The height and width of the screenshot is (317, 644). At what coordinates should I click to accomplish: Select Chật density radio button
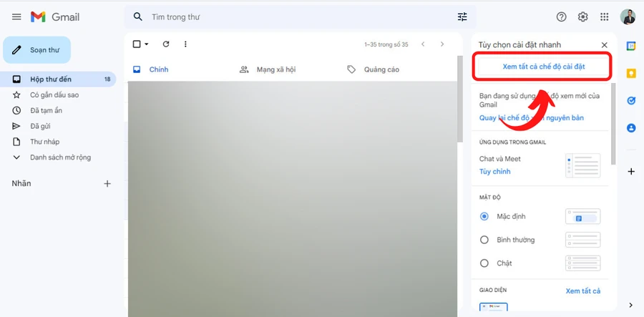point(484,263)
